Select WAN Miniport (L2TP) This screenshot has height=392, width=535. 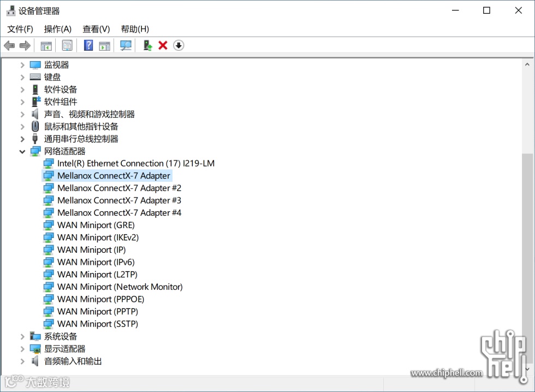[x=97, y=274]
